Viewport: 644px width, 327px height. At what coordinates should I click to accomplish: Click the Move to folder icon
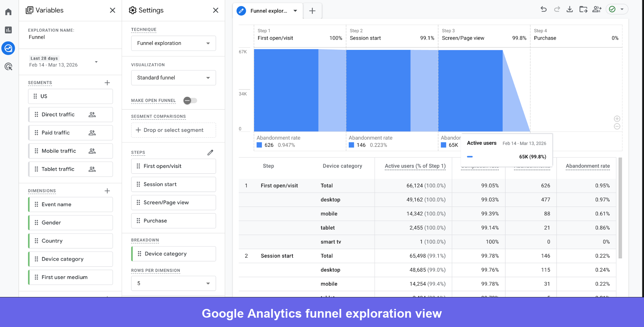583,9
